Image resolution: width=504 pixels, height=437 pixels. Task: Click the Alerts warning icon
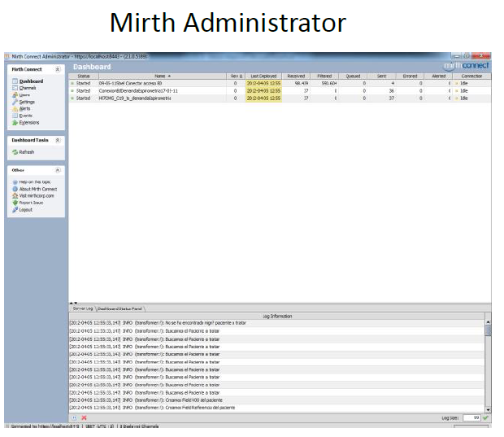pyautogui.click(x=15, y=109)
